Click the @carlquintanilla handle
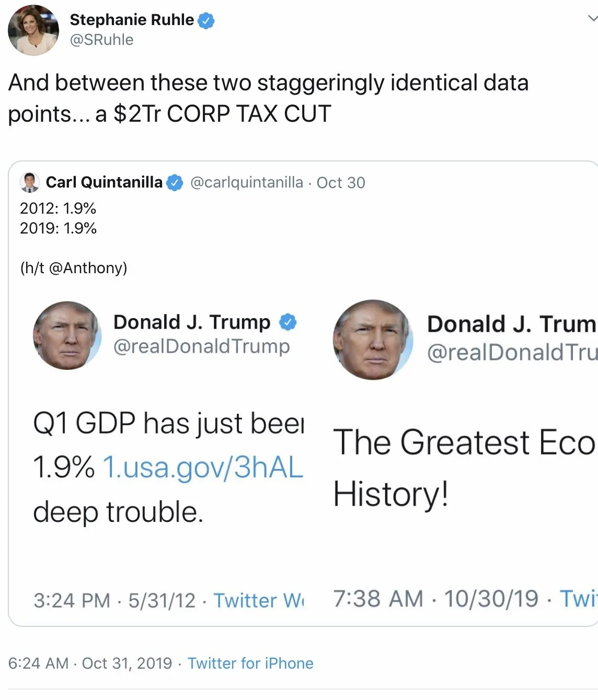Image resolution: width=598 pixels, height=700 pixels. coord(246,182)
